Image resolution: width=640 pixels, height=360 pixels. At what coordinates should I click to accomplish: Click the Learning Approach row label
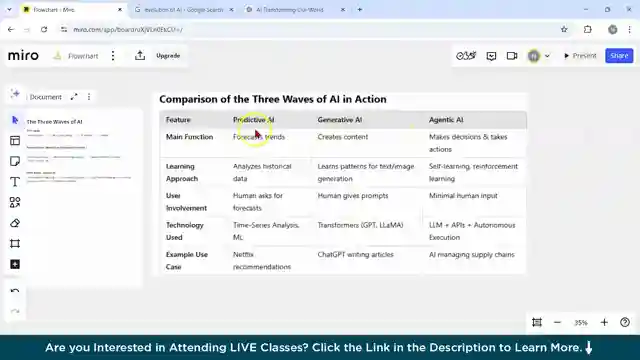point(182,172)
